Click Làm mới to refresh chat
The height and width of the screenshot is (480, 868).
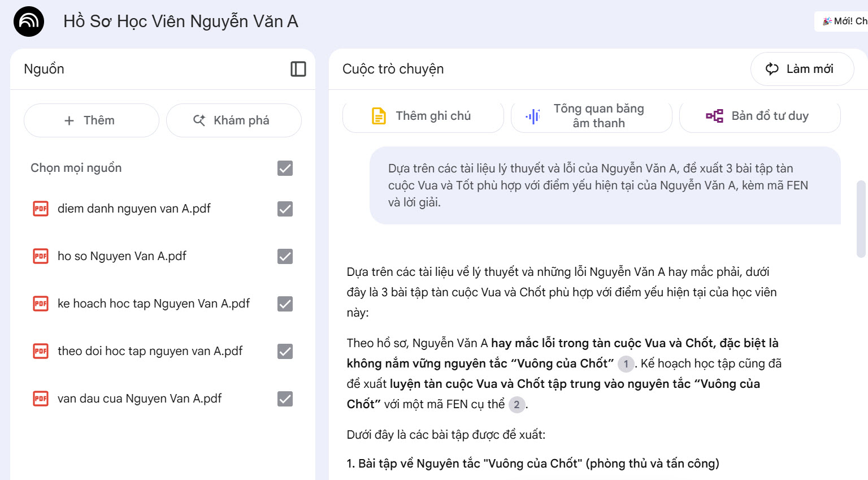(x=801, y=69)
